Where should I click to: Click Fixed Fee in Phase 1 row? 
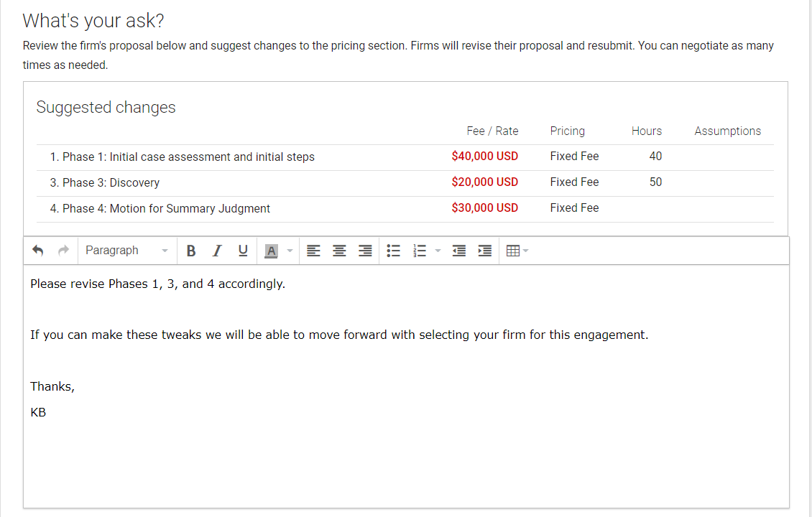pos(574,157)
